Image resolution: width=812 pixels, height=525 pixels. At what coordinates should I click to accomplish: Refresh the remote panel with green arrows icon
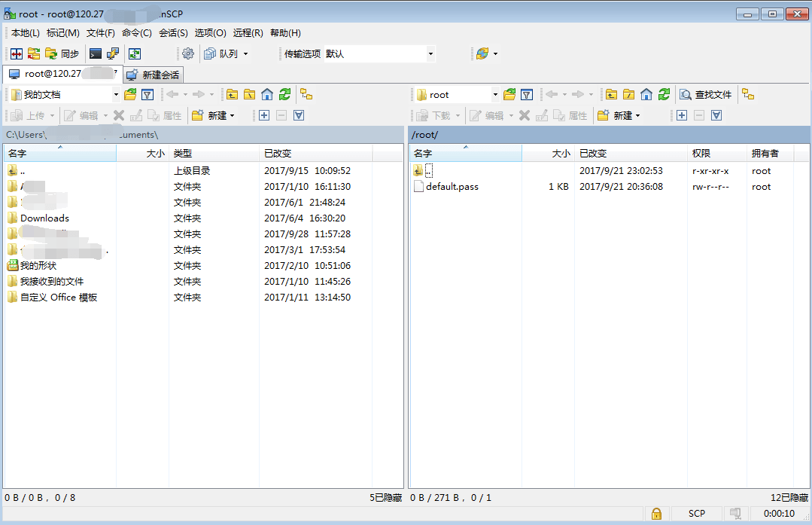tap(664, 95)
